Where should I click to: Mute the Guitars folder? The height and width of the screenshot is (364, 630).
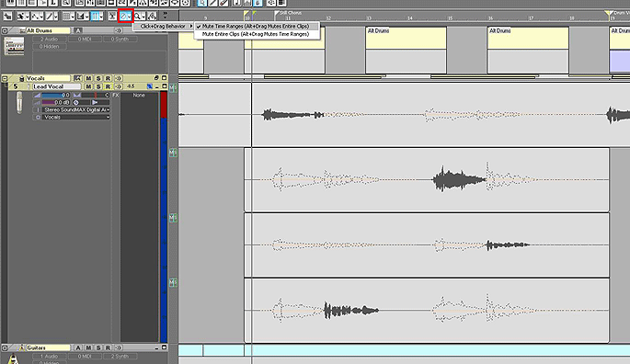[88, 348]
